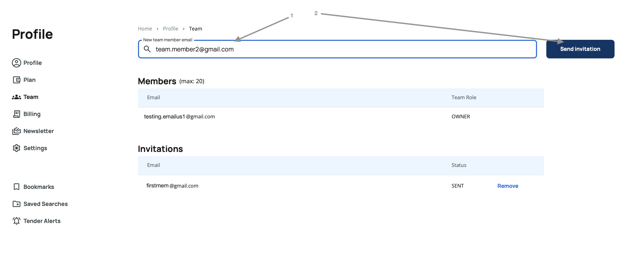The image size is (644, 277).
Task: Navigate to Home via breadcrumb
Action: tap(145, 29)
